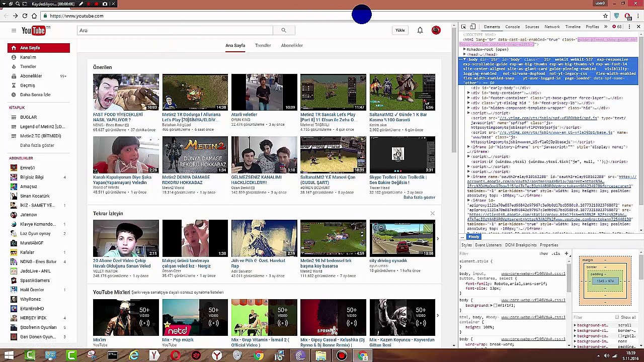Open Google Chrome from the taskbar
644x362 pixels.
pyautogui.click(x=258, y=356)
